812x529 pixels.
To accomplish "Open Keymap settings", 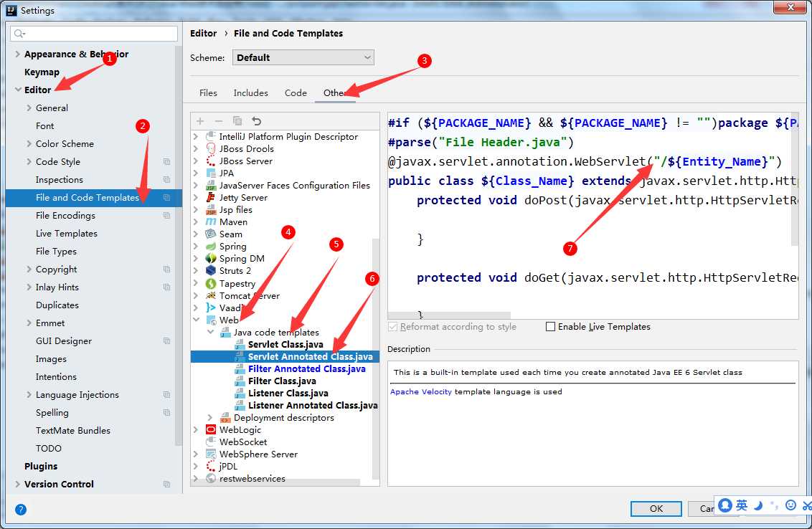I will 42,72.
